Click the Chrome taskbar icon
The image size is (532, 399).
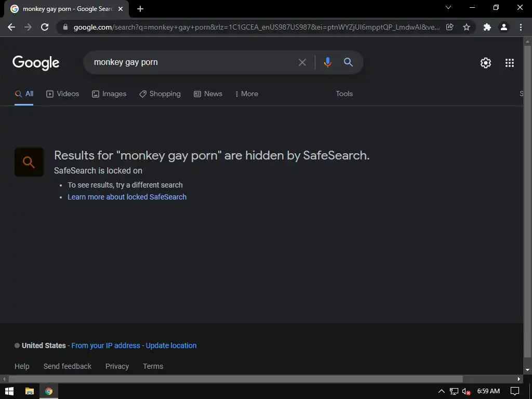[49, 391]
